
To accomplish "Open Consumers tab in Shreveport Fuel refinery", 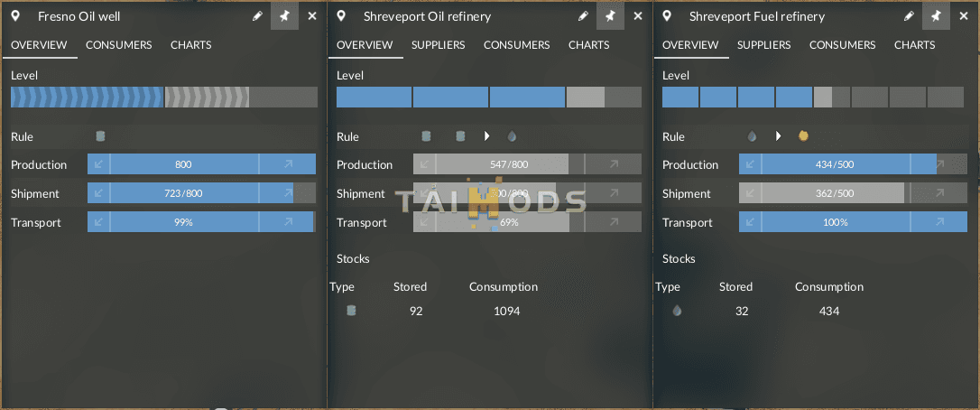I will click(x=843, y=45).
